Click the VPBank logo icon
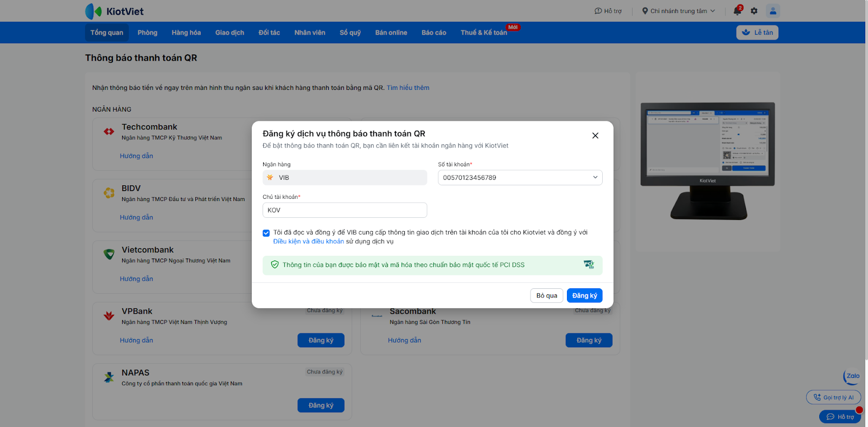The width and height of the screenshot is (868, 427). (x=109, y=315)
